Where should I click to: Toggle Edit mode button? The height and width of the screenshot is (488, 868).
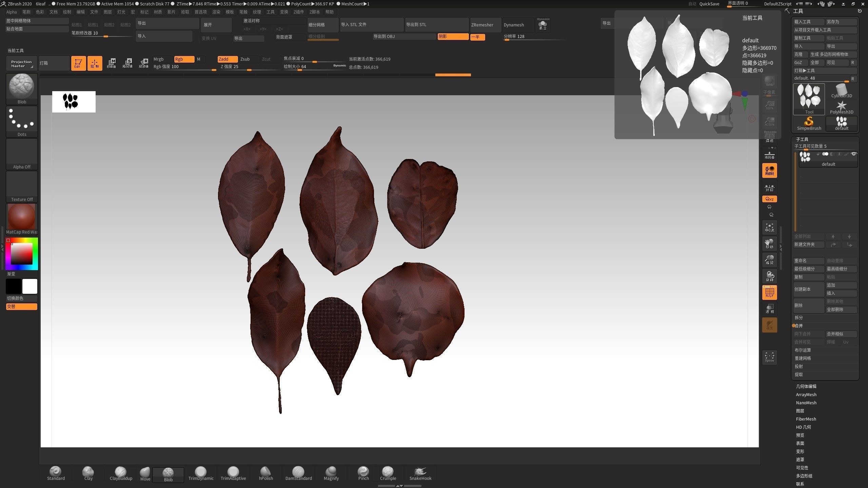pyautogui.click(x=78, y=63)
